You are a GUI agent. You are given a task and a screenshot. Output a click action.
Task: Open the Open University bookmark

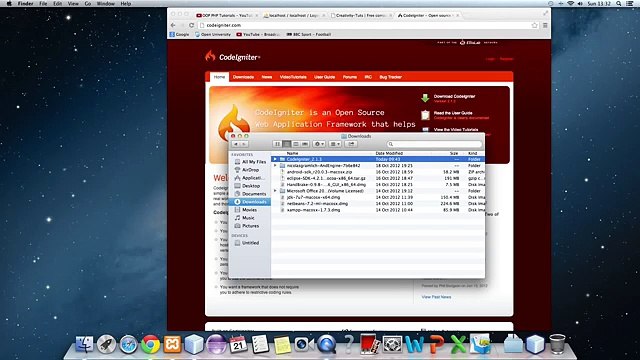click(x=213, y=35)
